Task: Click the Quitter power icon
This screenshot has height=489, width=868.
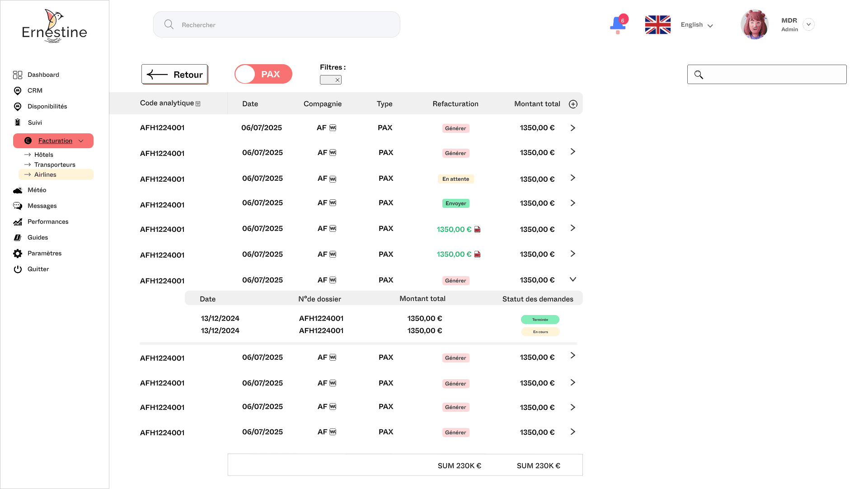Action: click(x=18, y=269)
